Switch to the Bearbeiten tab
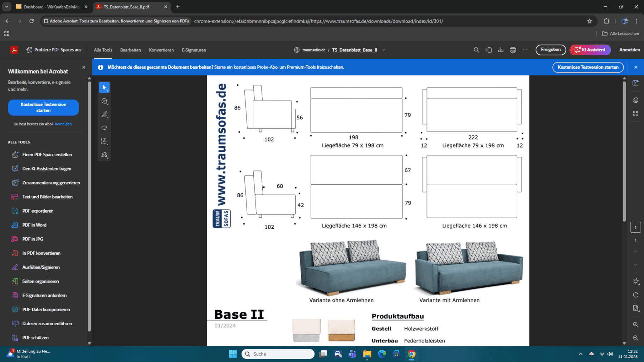644x362 pixels. click(x=130, y=50)
